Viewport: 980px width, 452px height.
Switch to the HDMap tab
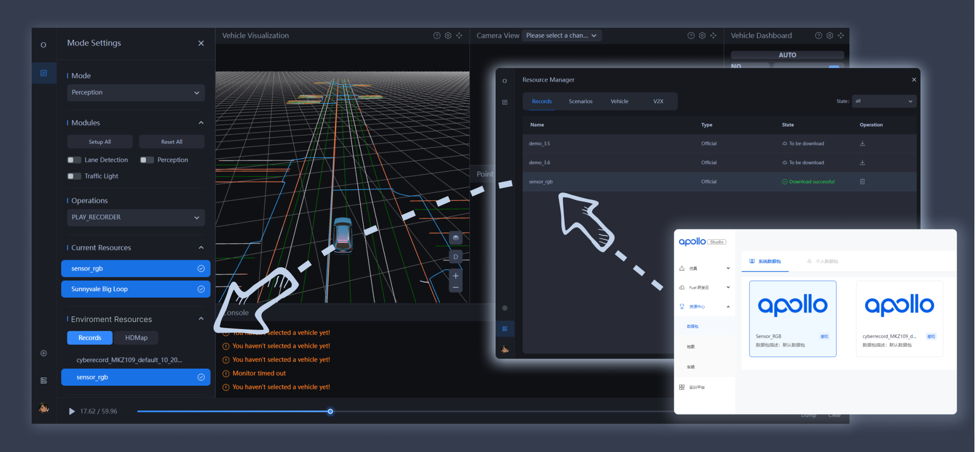[x=136, y=338]
